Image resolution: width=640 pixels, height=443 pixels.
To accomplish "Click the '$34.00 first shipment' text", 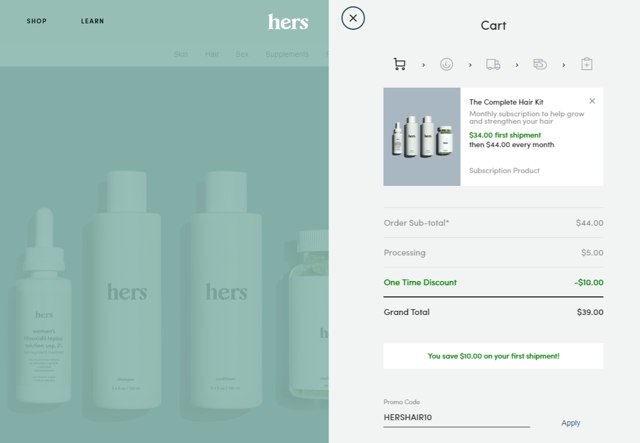I will 505,135.
